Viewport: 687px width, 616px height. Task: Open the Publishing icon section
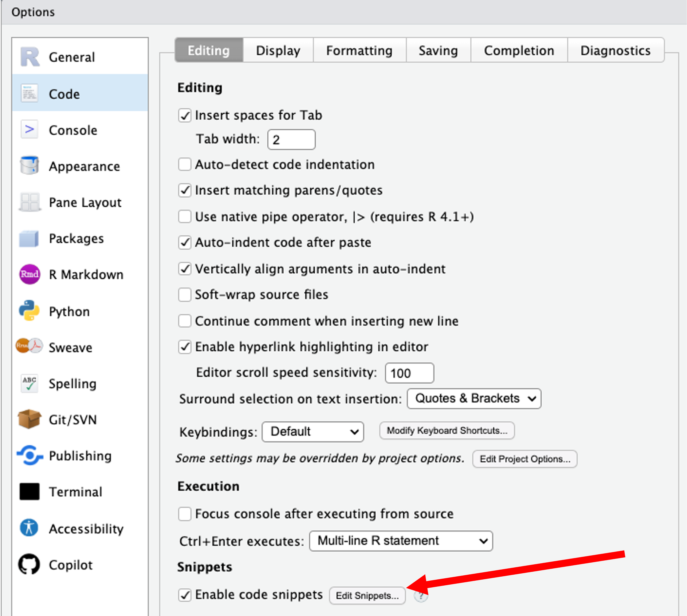point(30,455)
